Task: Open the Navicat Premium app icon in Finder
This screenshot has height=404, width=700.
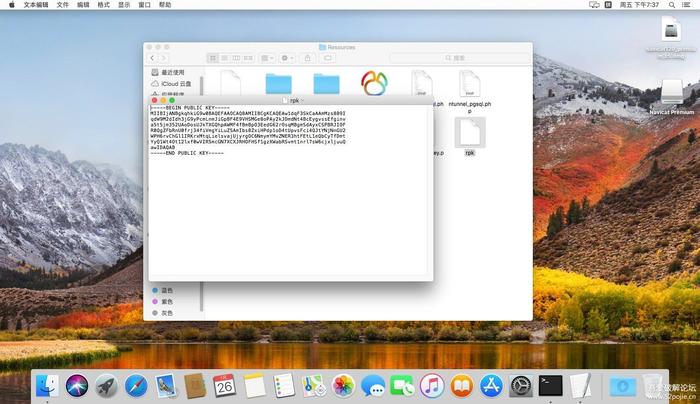Action: (x=374, y=83)
